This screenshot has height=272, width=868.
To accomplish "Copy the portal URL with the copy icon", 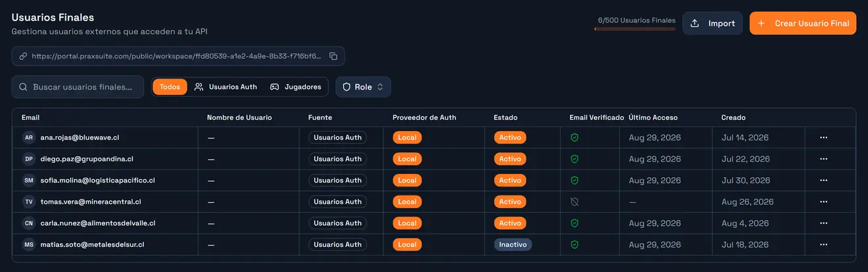I will tap(333, 56).
